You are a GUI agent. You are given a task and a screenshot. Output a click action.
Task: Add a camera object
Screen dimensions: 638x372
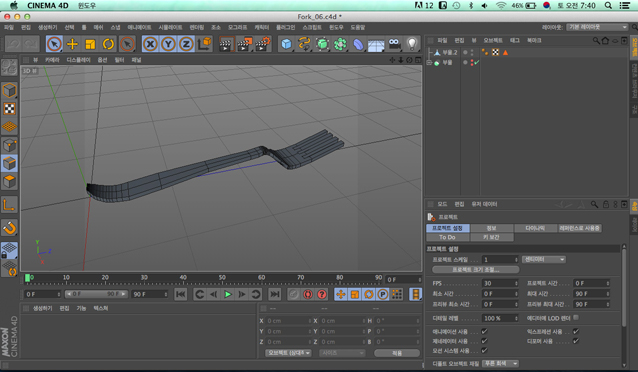394,44
